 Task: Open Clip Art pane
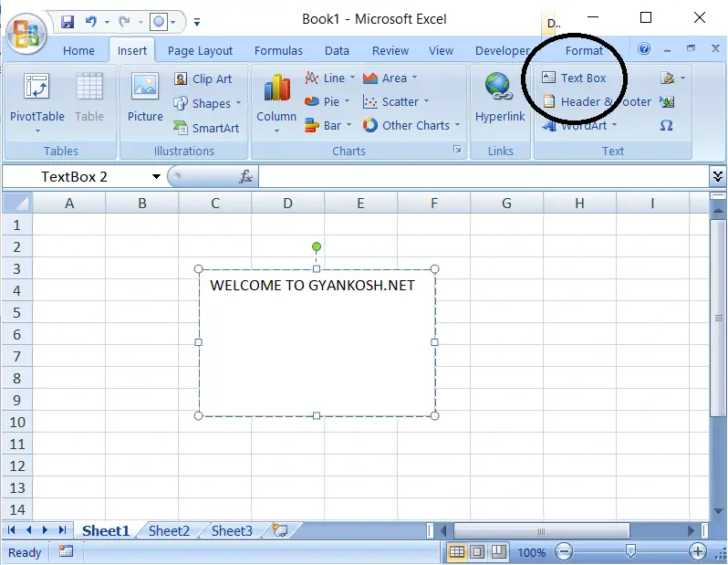point(203,78)
